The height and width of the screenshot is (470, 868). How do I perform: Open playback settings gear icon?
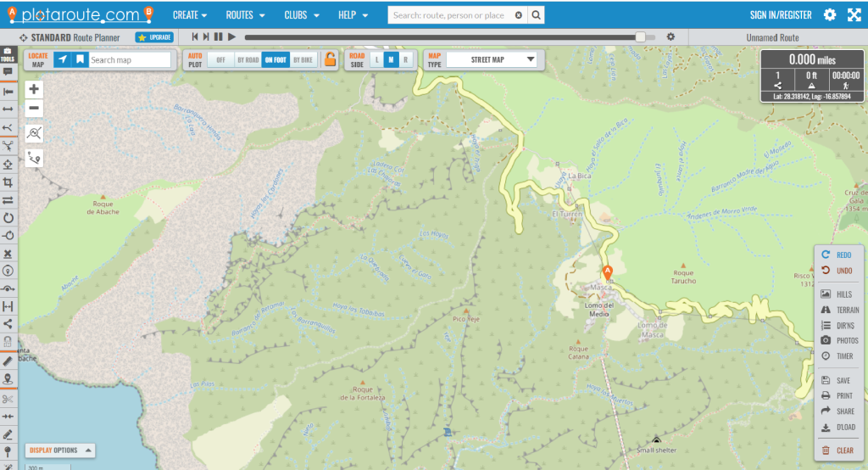pos(670,37)
